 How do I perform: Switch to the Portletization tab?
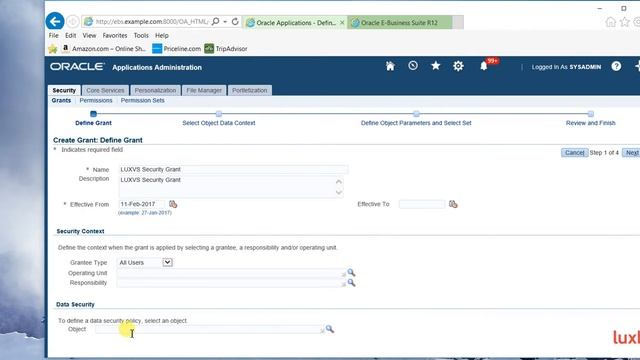coord(249,90)
